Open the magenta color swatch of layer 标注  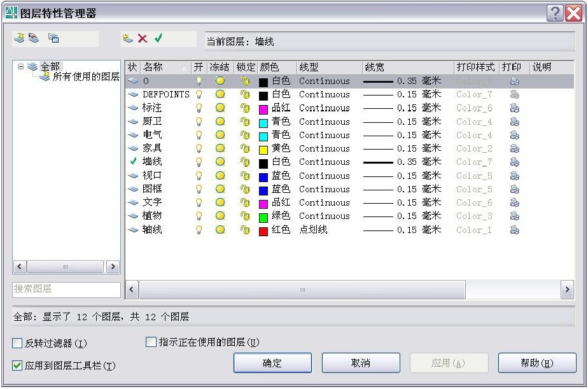point(263,109)
